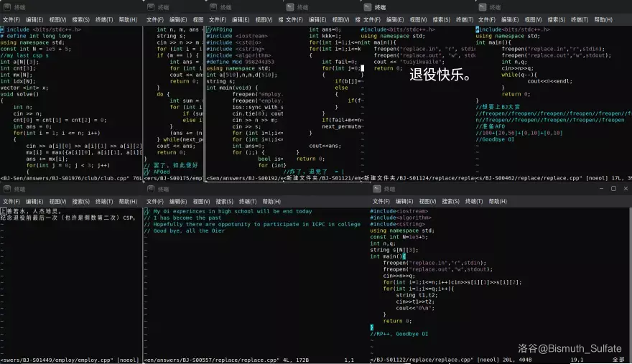The width and height of the screenshot is (632, 364).
Task: Click terminal icon of top-right Goodbye OI window
Action: click(482, 7)
